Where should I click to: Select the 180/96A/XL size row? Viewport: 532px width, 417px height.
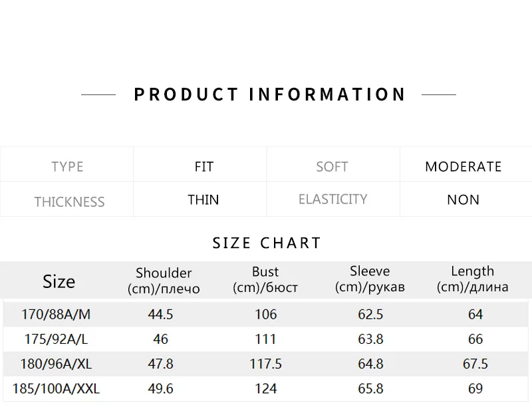(265, 364)
